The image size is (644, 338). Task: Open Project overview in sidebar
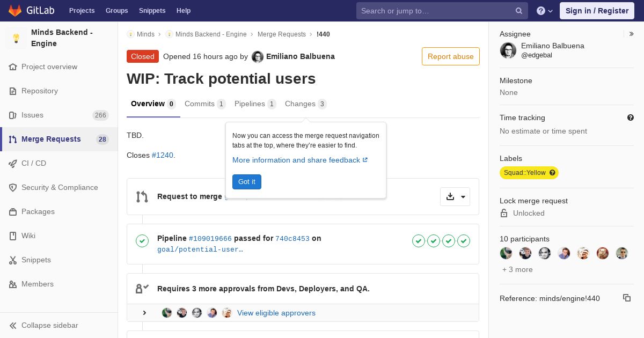(x=59, y=67)
